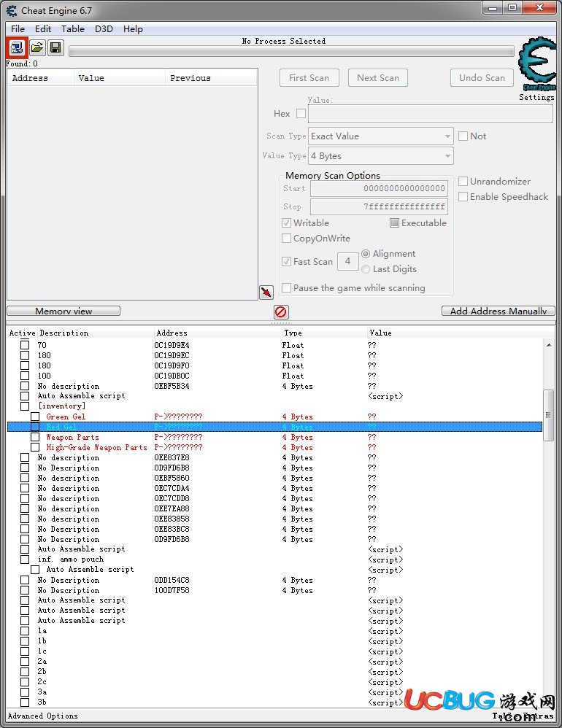The height and width of the screenshot is (728, 562).
Task: Toggle the Executable checkbox
Action: click(x=394, y=223)
